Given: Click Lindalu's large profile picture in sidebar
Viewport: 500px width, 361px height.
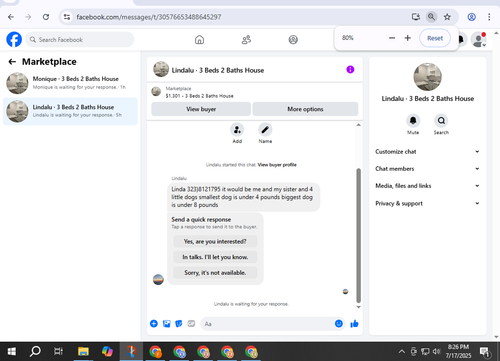Looking at the screenshot, I should click(427, 77).
